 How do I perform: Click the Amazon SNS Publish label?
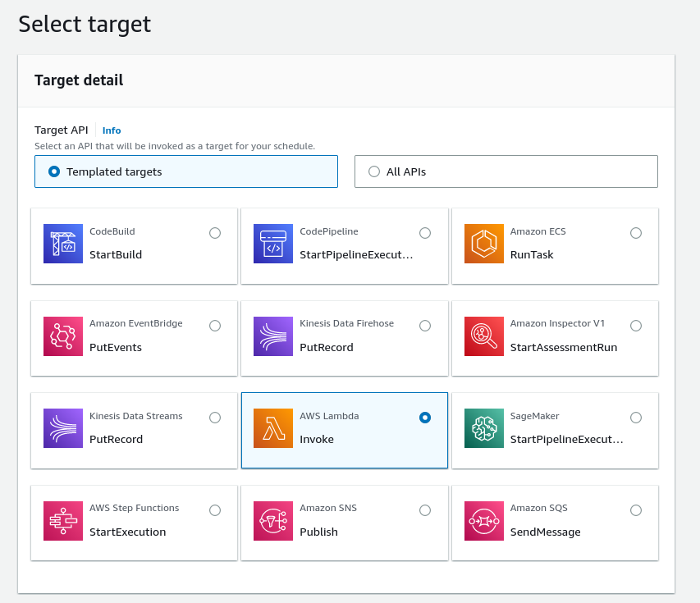point(318,532)
